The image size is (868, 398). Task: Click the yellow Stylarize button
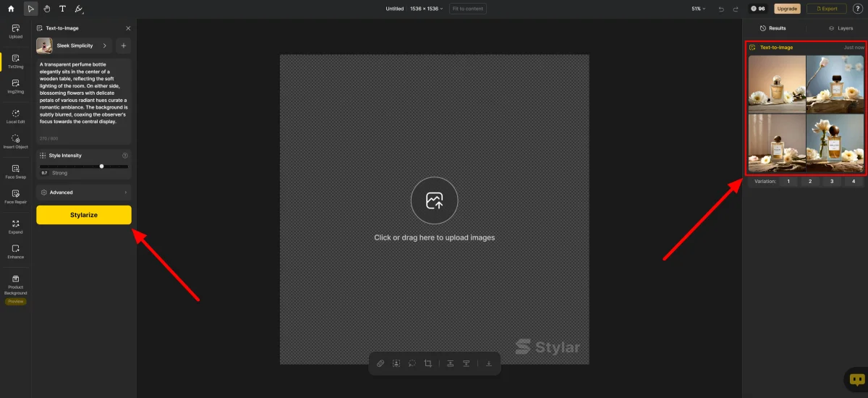[x=84, y=215]
